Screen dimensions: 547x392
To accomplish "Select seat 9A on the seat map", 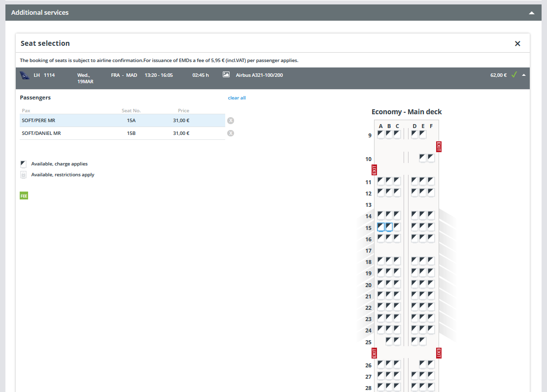I will [380, 134].
